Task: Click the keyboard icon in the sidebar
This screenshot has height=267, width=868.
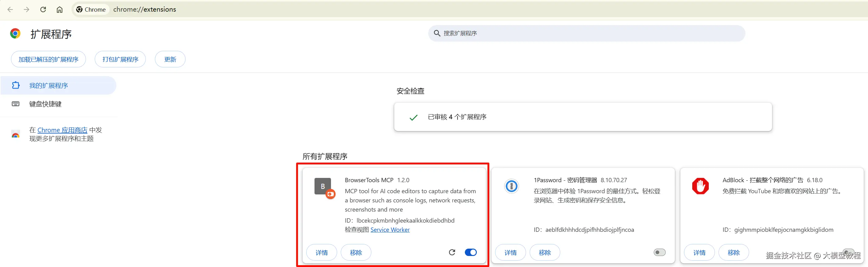Action: pyautogui.click(x=16, y=103)
